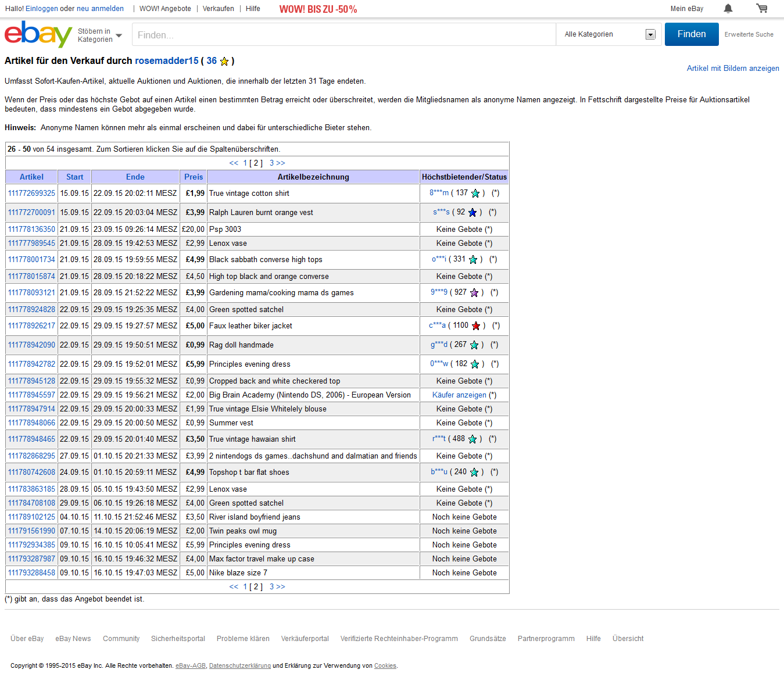Sort table by Preis column header
The height and width of the screenshot is (698, 784).
click(x=194, y=177)
